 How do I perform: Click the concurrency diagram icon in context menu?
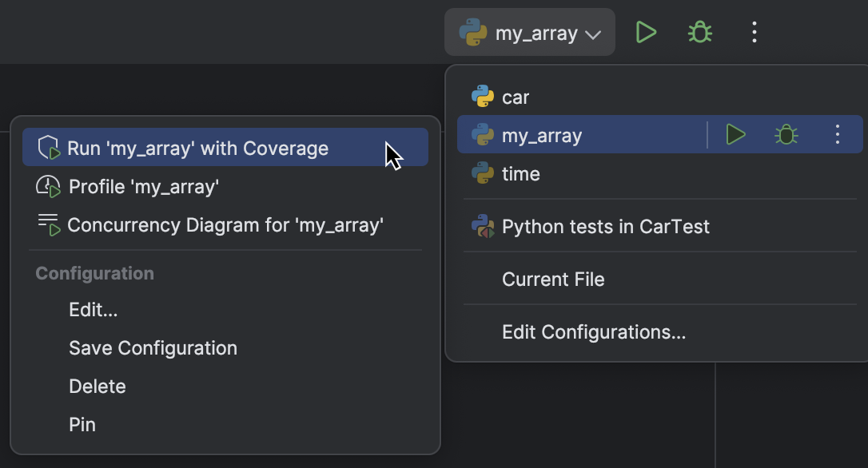(50, 224)
